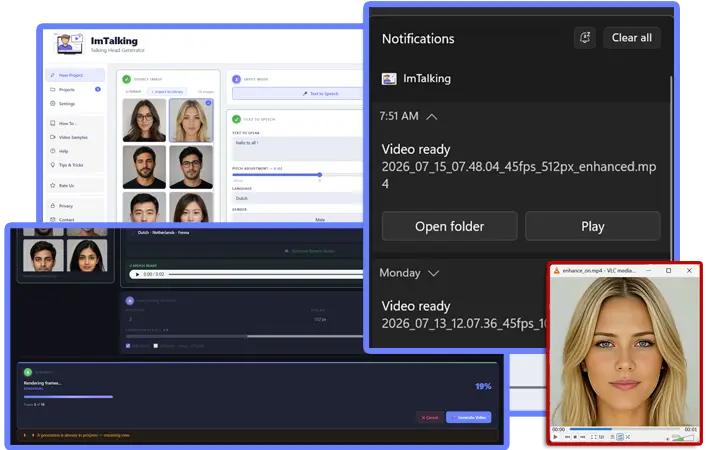
Task: Click Import to Library button
Action: (167, 91)
